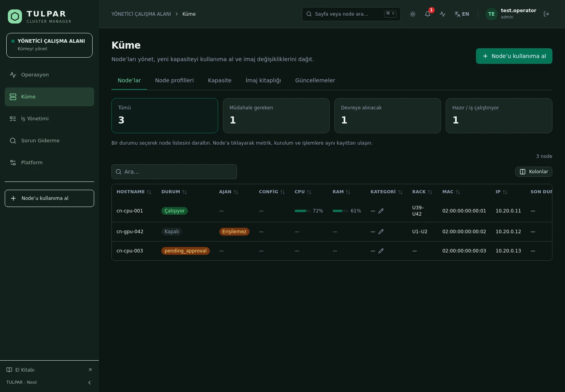565x392 pixels.
Task: Open the activity pulse icon in header
Action: tap(443, 14)
